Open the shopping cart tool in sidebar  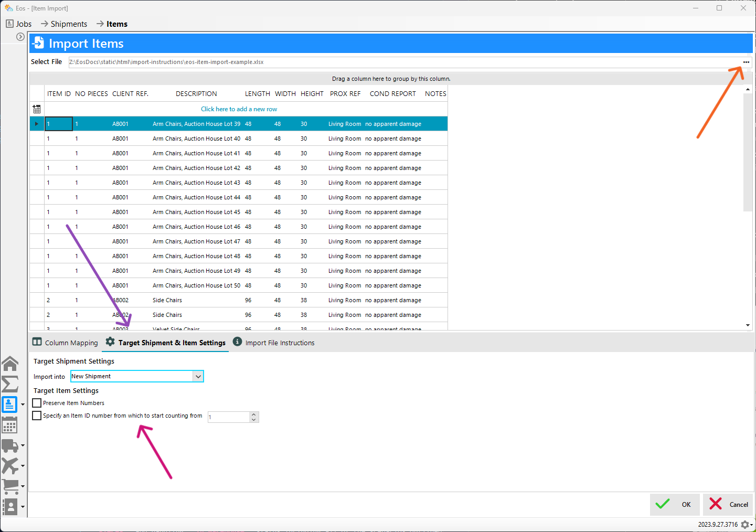coord(10,486)
